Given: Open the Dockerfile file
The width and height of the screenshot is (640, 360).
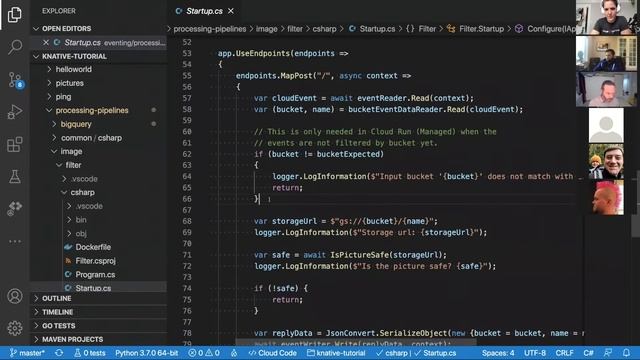Looking at the screenshot, I should 99,247.
